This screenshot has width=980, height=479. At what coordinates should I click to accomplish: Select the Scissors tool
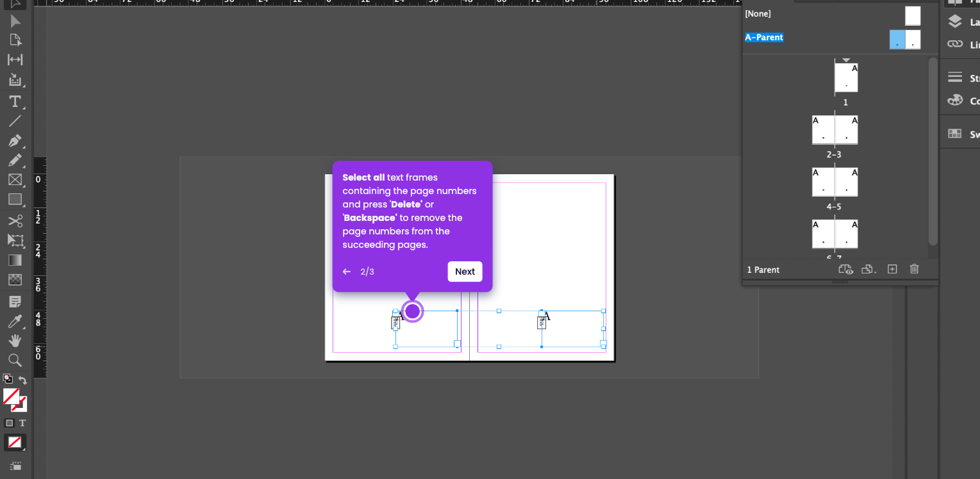coord(15,221)
